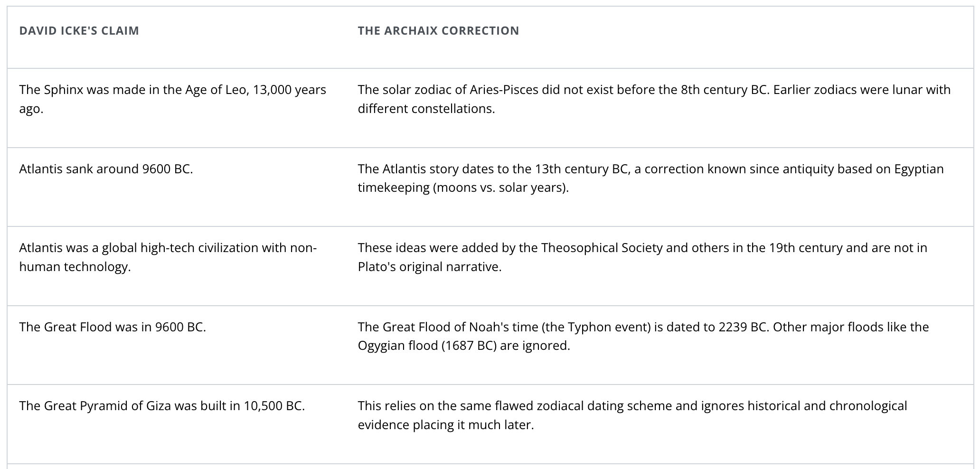
Task: Click the flawed zodiacal dating scheme correction text
Action: 632,415
